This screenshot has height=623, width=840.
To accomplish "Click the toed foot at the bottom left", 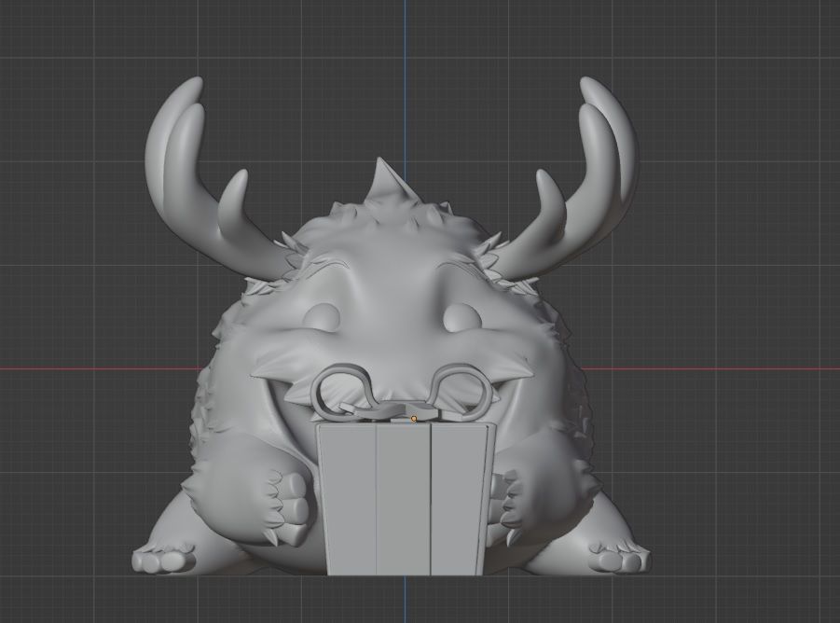I will (x=162, y=559).
